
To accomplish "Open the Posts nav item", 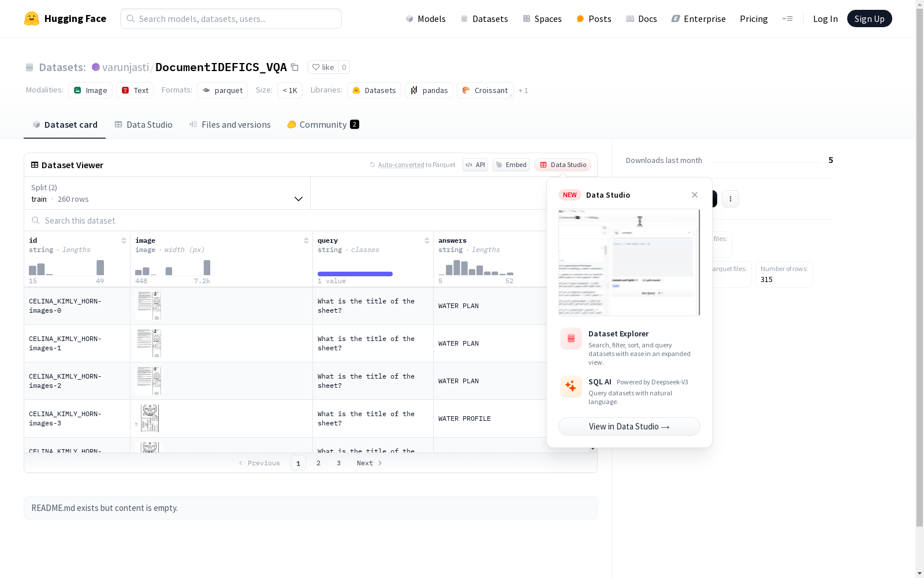I will click(x=594, y=18).
